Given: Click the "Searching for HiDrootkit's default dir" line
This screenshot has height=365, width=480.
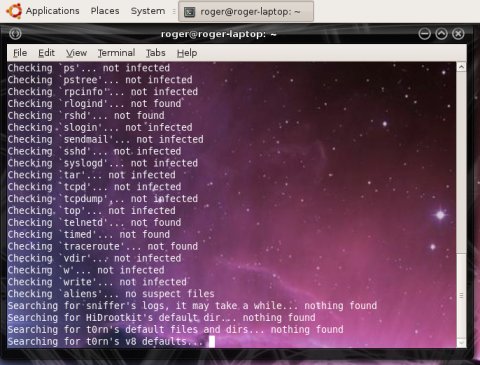Looking at the screenshot, I should click(x=161, y=318).
